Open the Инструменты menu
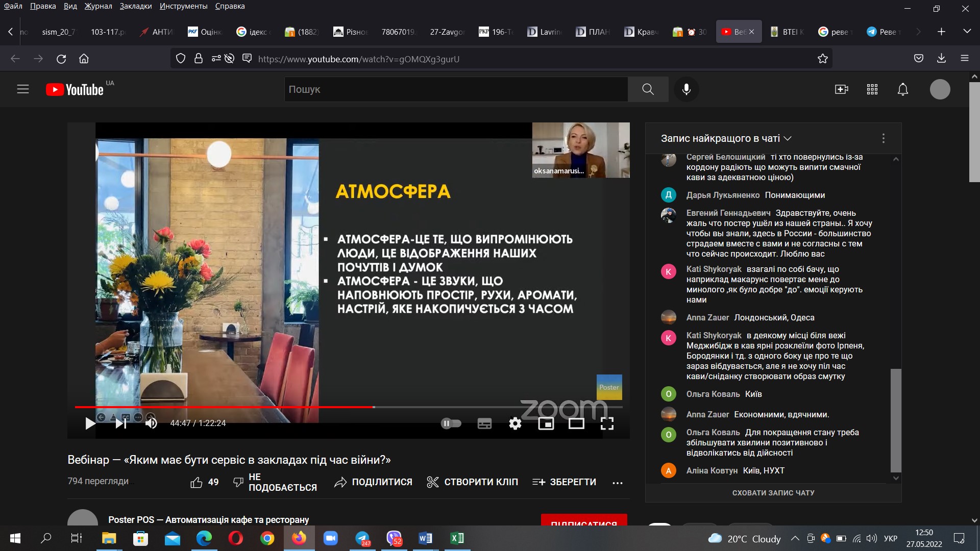980x551 pixels. pyautogui.click(x=183, y=6)
